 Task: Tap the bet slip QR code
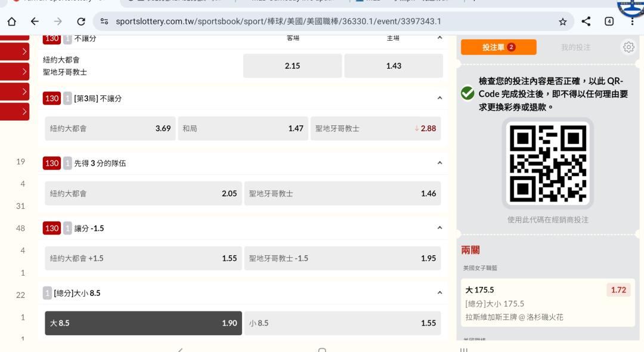point(547,163)
